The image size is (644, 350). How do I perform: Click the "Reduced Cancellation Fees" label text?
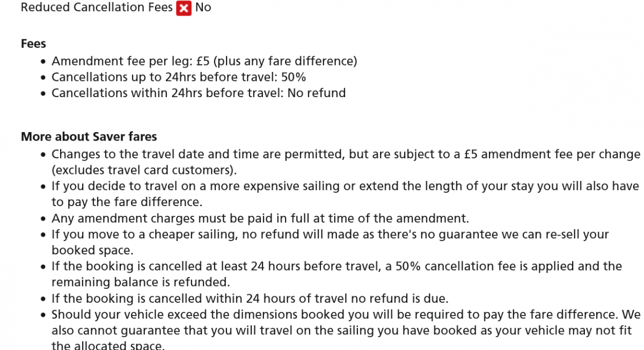(x=97, y=8)
